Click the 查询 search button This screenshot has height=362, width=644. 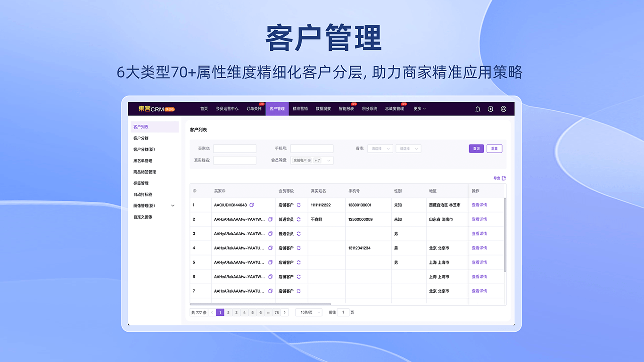click(476, 148)
